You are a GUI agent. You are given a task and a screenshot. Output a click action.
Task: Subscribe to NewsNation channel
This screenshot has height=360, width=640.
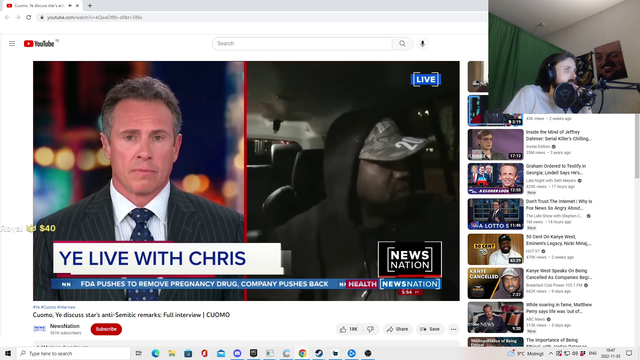tap(106, 329)
